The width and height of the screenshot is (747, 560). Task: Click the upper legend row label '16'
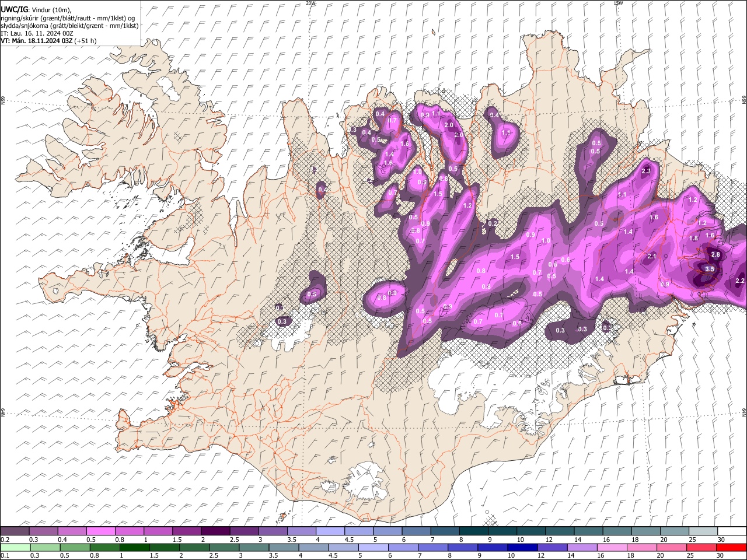(x=607, y=540)
